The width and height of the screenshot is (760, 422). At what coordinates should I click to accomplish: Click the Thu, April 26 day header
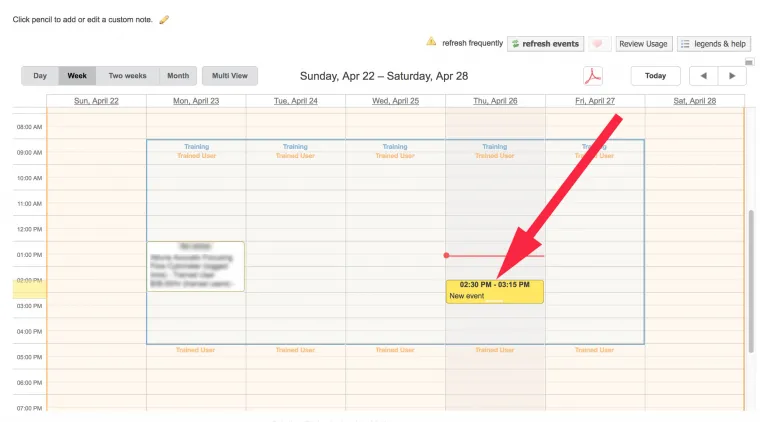click(x=495, y=101)
